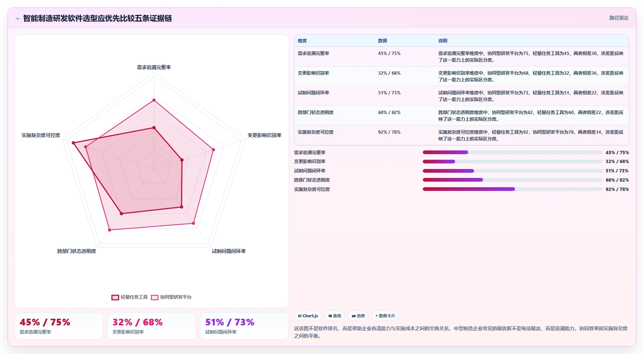The width and height of the screenshot is (644, 354).
Task: Click the radar axis label 跨部门状态透明度
Action: 77,251
